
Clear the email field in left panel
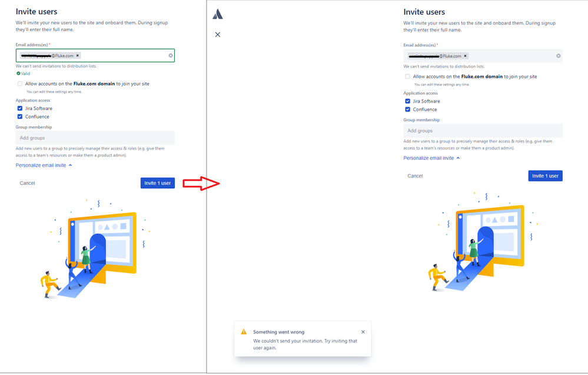(171, 55)
